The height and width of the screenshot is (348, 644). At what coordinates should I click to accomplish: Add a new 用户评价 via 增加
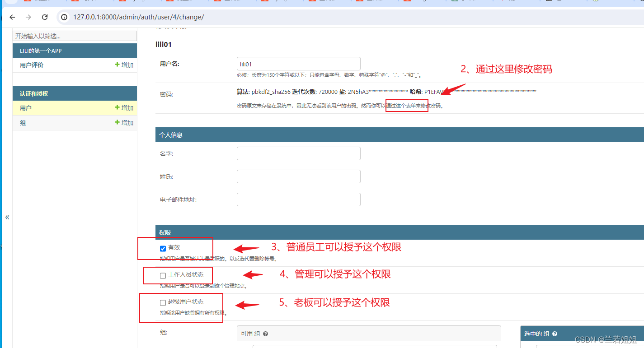124,65
